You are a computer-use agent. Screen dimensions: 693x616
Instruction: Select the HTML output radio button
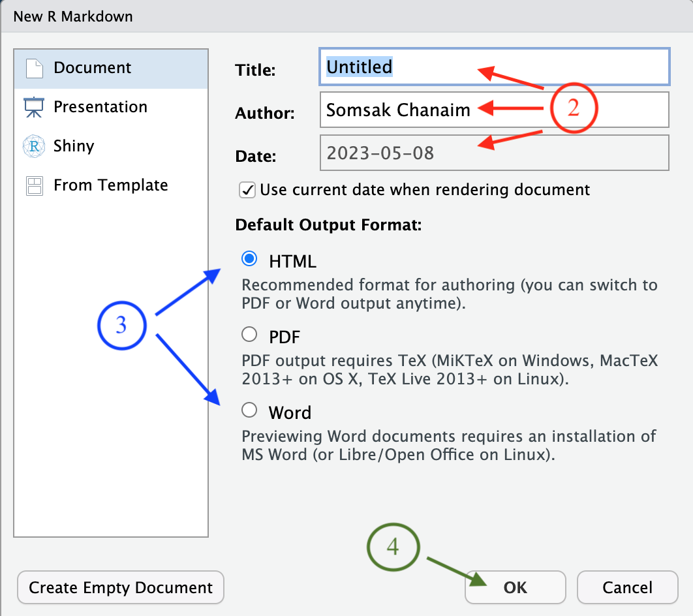tap(249, 259)
